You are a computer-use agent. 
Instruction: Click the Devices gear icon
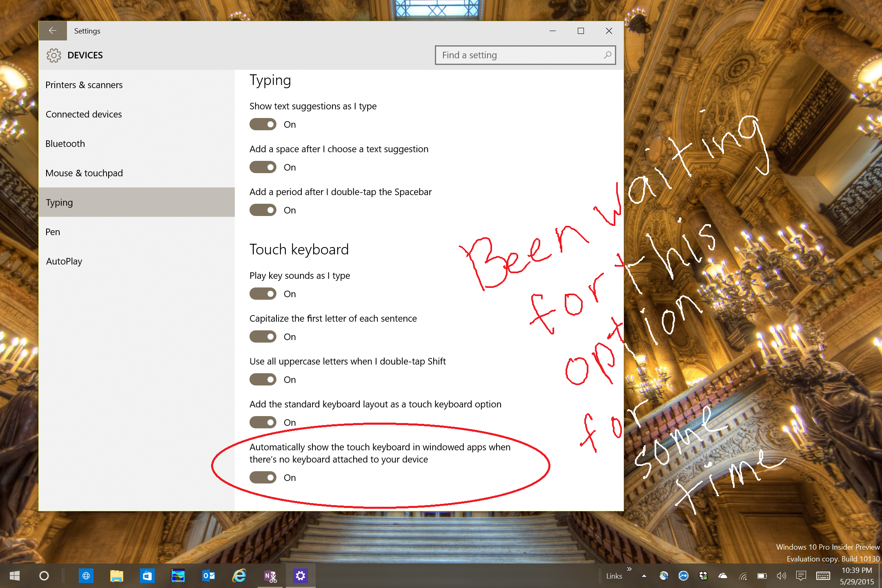(x=53, y=55)
